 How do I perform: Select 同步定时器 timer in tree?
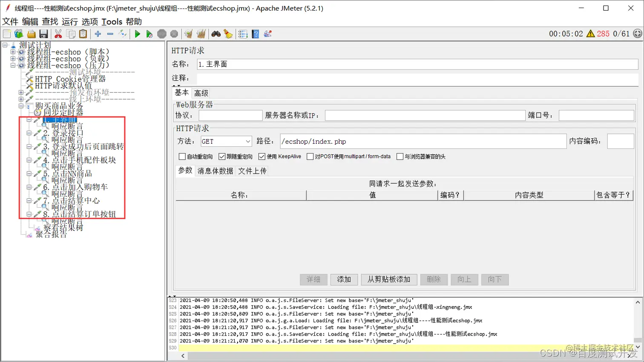(x=63, y=112)
